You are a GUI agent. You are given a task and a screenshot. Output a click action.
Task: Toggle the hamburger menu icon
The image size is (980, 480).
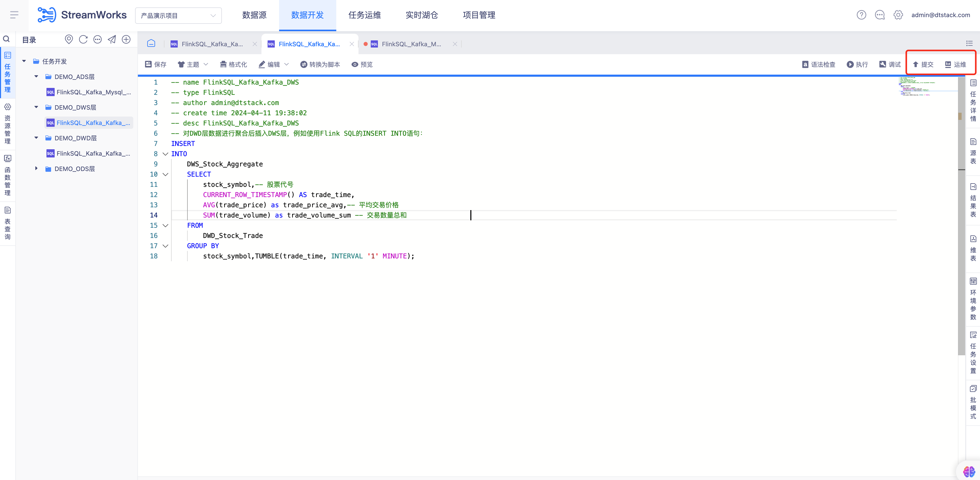[x=14, y=15]
